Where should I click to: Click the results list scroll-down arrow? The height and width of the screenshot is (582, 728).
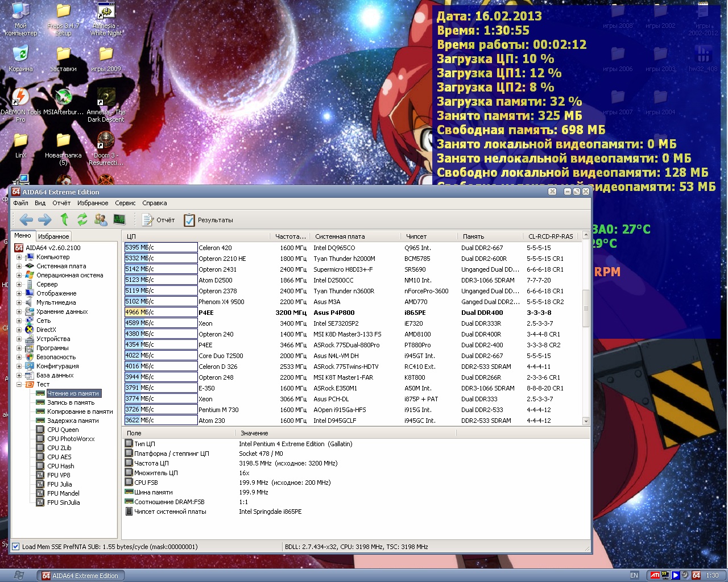(586, 421)
